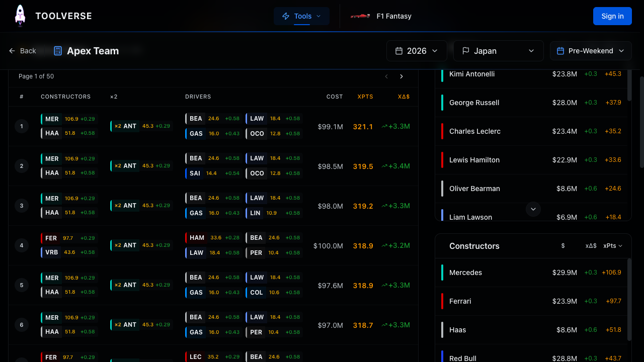This screenshot has height=362, width=644.
Task: Click the ×2 ANT chip in row 2
Action: [141, 166]
